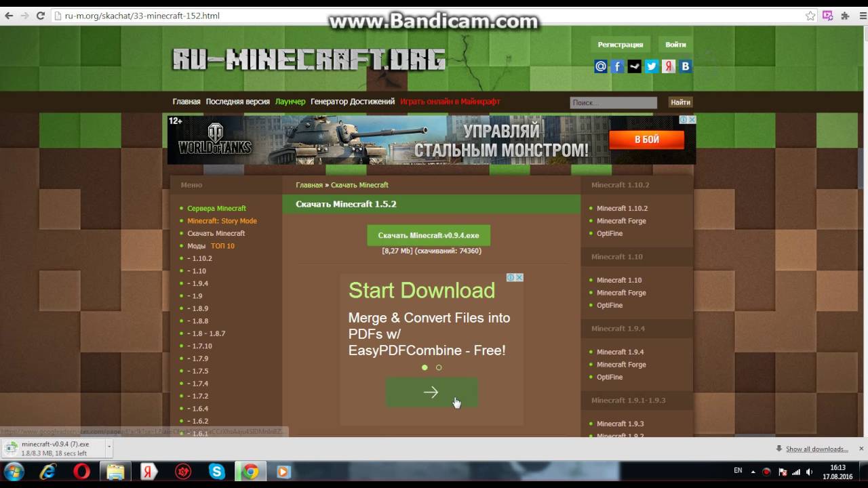Open download item dropdown arrow

click(x=108, y=448)
